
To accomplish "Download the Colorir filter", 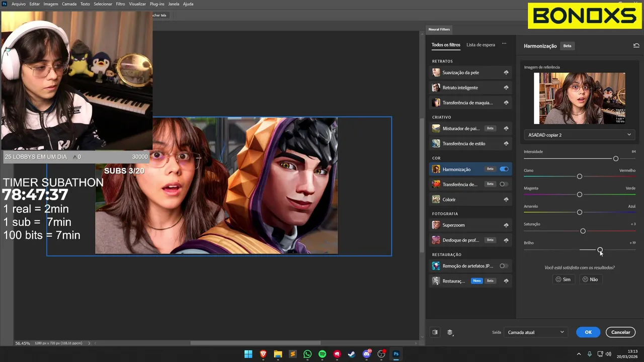I will [x=506, y=200].
